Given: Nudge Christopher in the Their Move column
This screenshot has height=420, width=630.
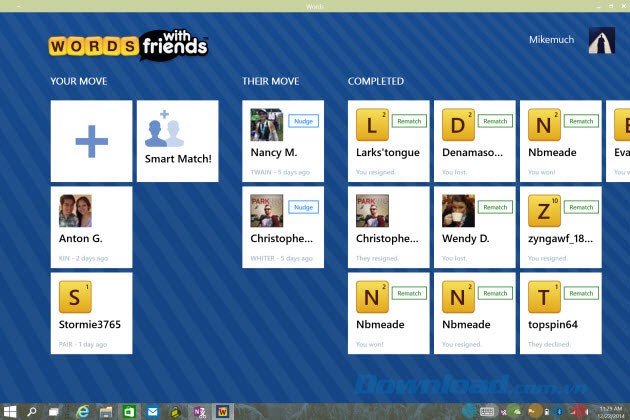Looking at the screenshot, I should [x=303, y=207].
